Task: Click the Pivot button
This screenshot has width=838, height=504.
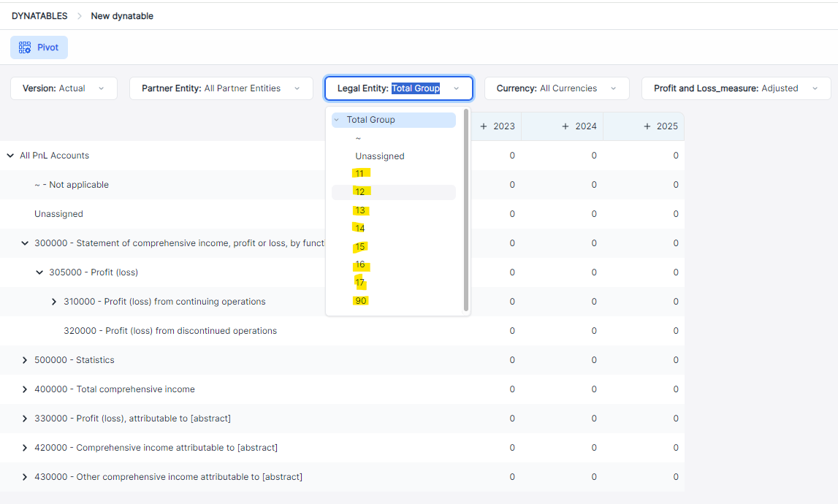Action: coord(39,47)
